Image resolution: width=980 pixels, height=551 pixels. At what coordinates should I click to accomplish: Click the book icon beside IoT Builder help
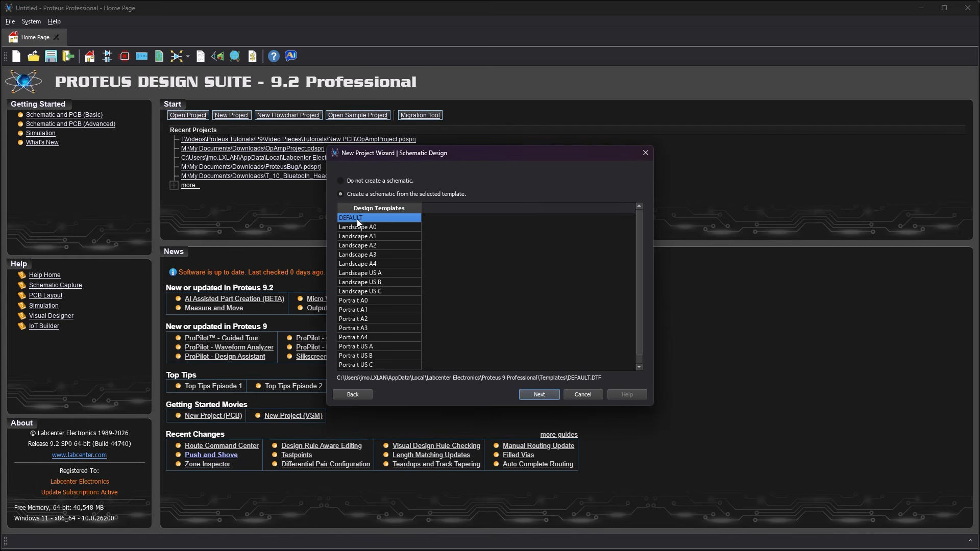(x=21, y=326)
